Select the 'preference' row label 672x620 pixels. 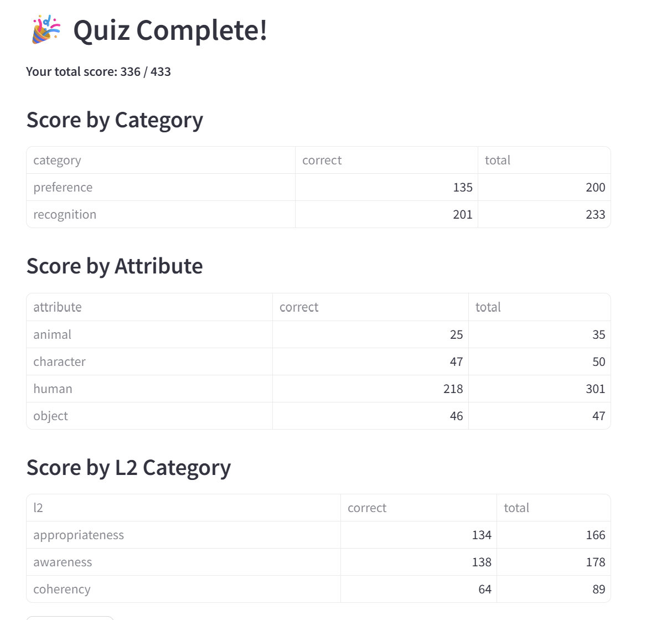click(x=63, y=188)
